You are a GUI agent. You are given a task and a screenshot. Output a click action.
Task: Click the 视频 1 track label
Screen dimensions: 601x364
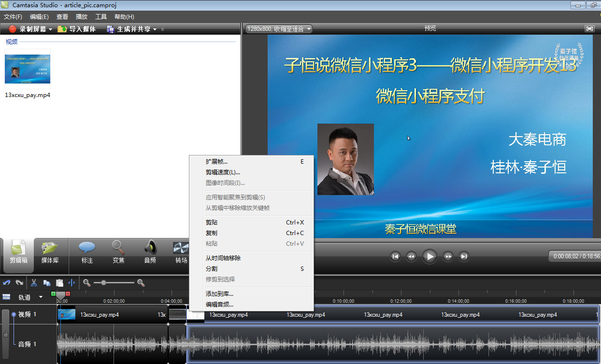point(28,314)
